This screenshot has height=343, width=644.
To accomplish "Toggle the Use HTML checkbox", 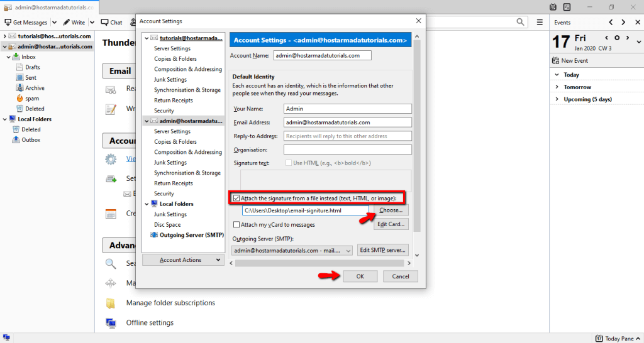I will click(289, 163).
